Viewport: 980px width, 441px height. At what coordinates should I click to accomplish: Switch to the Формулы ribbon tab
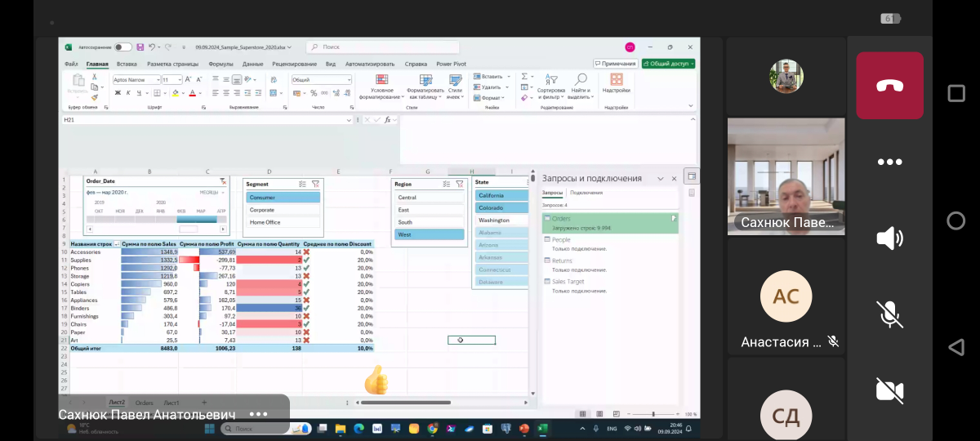point(220,64)
